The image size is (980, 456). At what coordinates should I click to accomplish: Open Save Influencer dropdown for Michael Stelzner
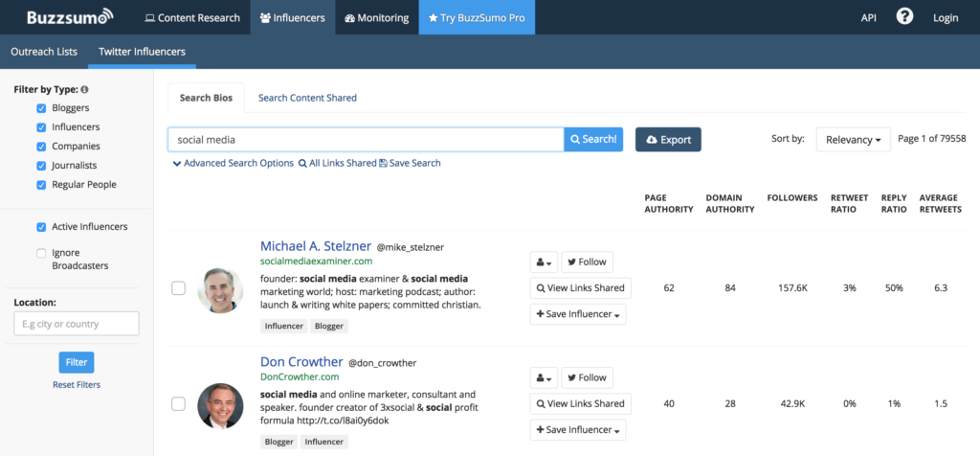click(578, 314)
